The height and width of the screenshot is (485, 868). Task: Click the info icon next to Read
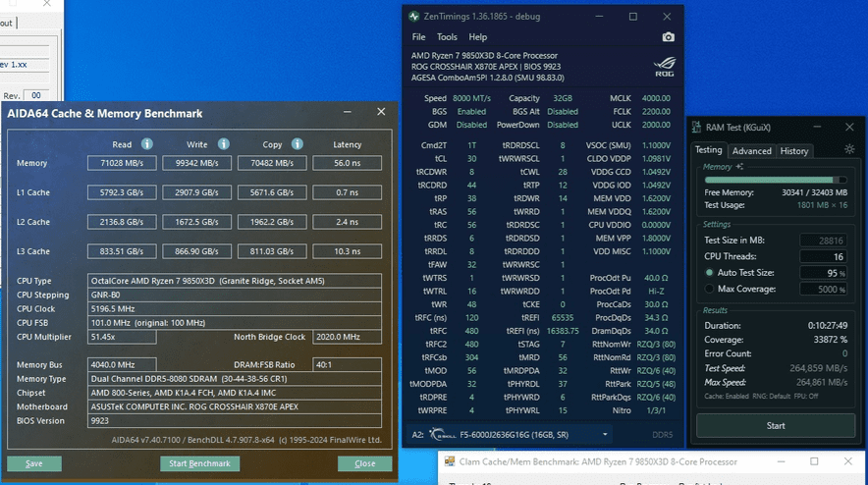pos(146,144)
